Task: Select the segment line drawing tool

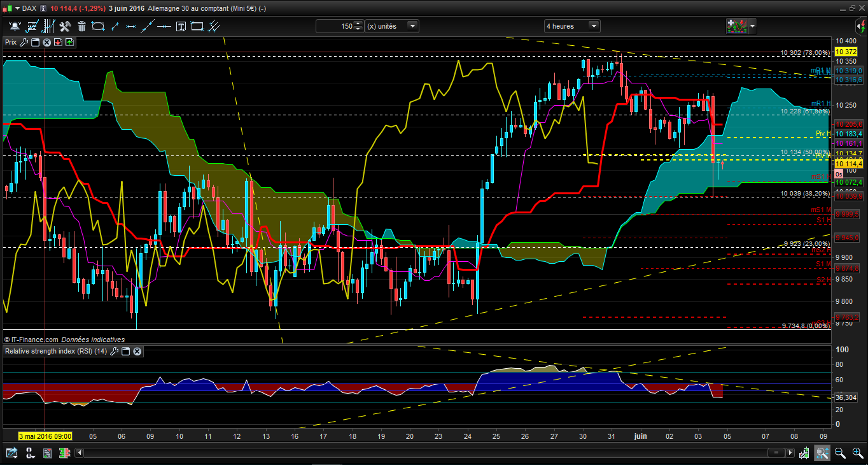Action: (x=115, y=26)
